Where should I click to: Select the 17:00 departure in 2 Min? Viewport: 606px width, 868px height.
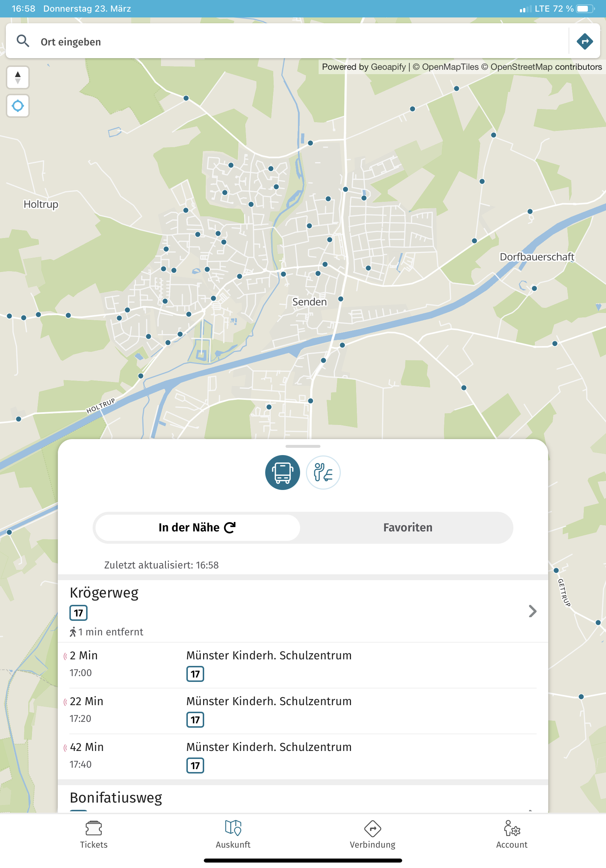(x=303, y=665)
